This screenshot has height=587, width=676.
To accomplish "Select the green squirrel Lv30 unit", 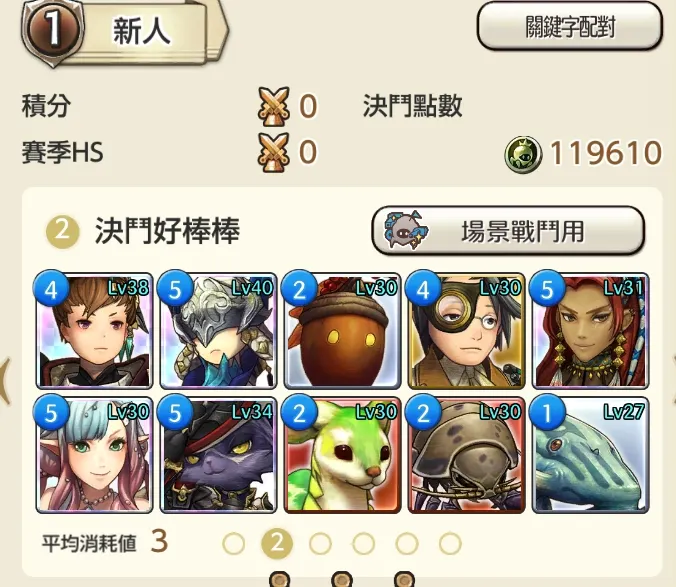I will pyautogui.click(x=342, y=455).
